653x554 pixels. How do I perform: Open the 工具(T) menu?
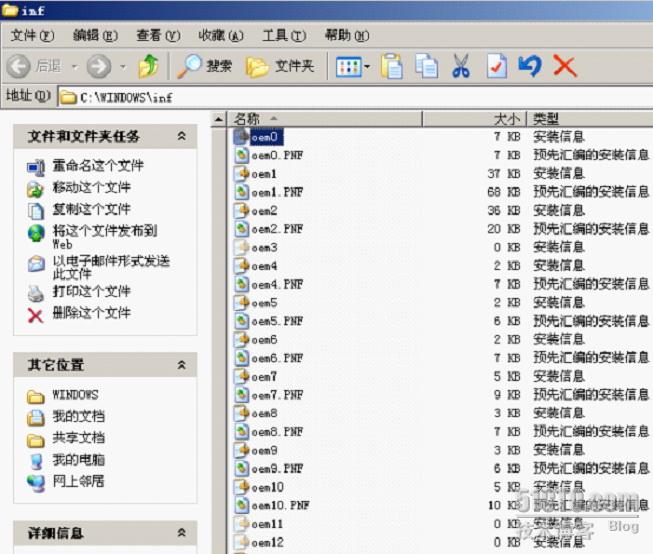tap(284, 35)
